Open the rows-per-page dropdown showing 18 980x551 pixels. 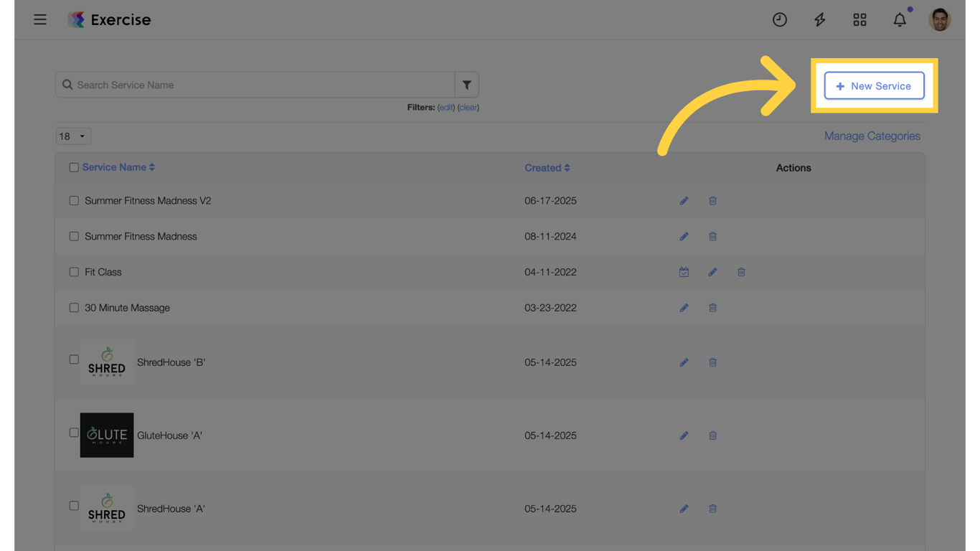click(73, 136)
